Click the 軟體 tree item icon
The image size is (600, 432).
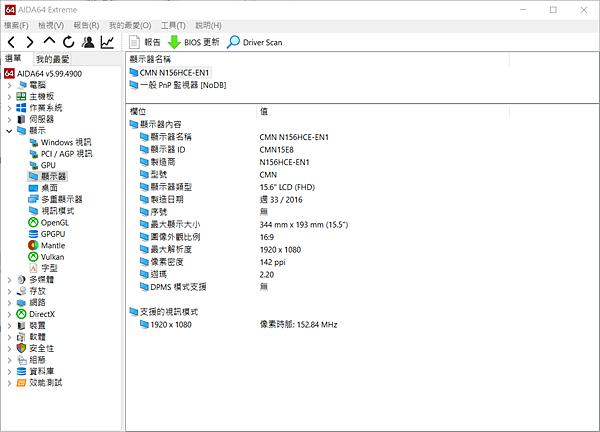click(x=21, y=337)
